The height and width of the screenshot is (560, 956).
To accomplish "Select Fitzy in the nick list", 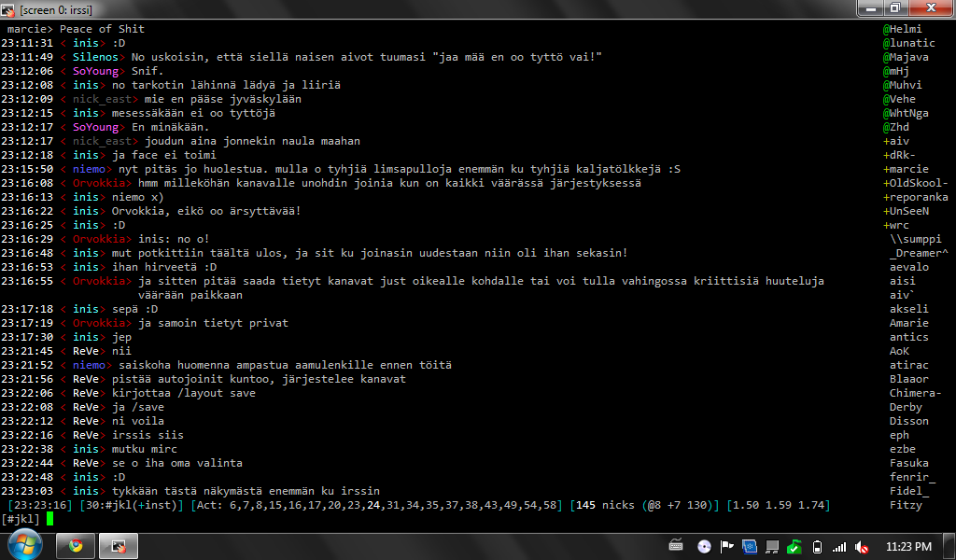I will pos(906,505).
